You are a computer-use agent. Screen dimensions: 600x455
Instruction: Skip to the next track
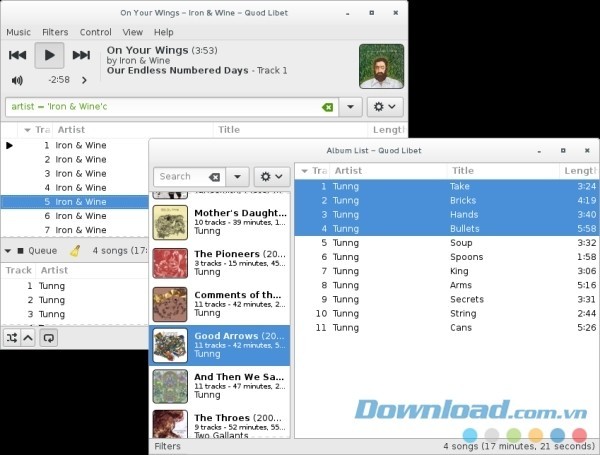coord(81,55)
